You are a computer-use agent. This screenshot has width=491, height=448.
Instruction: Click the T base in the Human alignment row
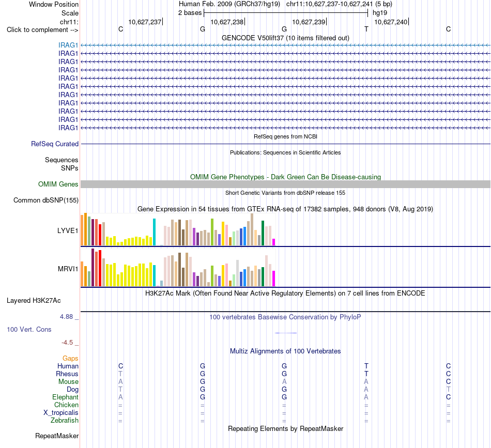click(366, 366)
